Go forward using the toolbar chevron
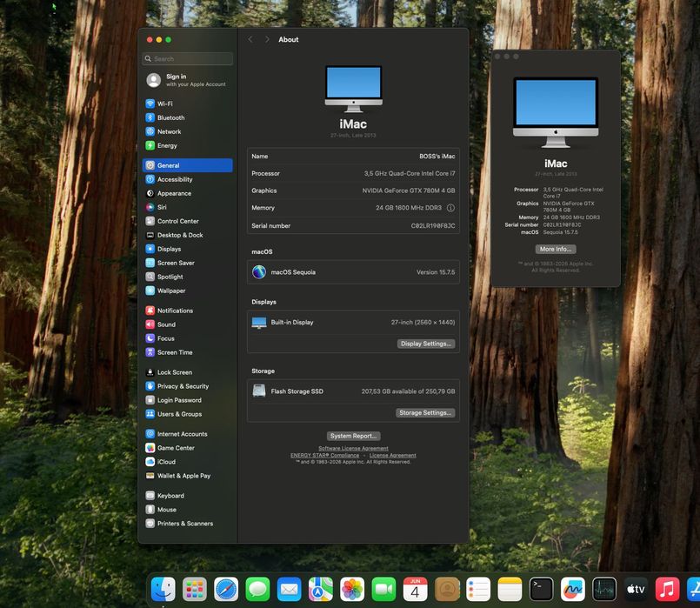 (267, 39)
